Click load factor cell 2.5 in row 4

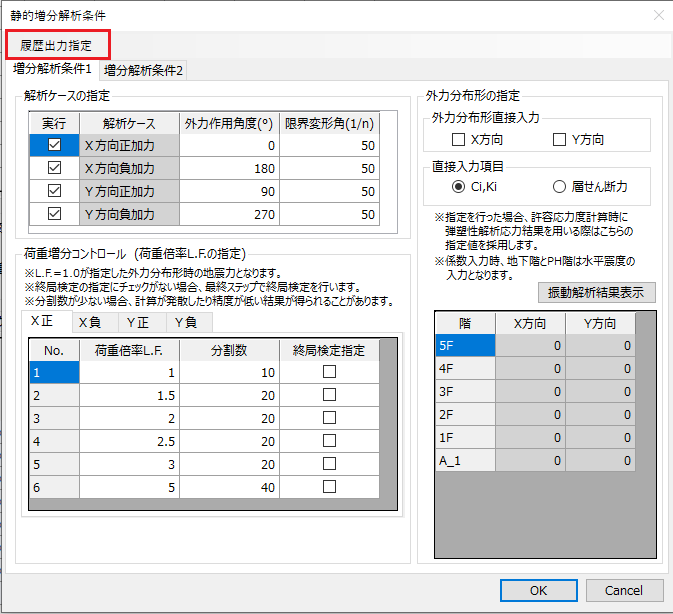click(x=129, y=441)
